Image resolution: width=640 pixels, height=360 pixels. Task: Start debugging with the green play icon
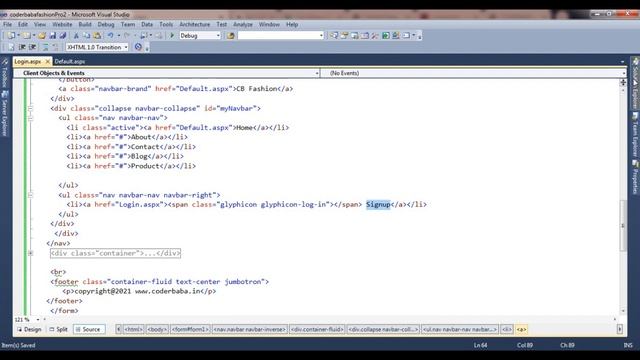[172, 36]
